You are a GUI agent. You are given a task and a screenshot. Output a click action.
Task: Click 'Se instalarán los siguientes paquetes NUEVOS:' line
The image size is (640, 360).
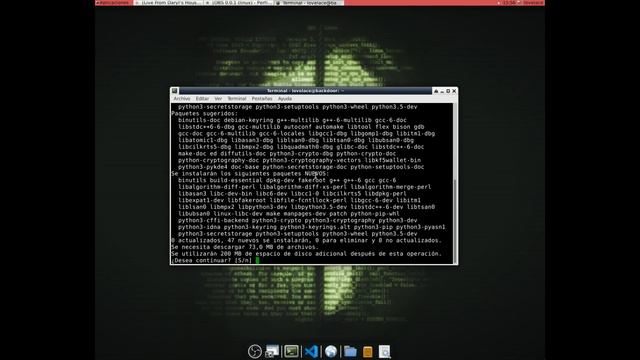coord(250,173)
